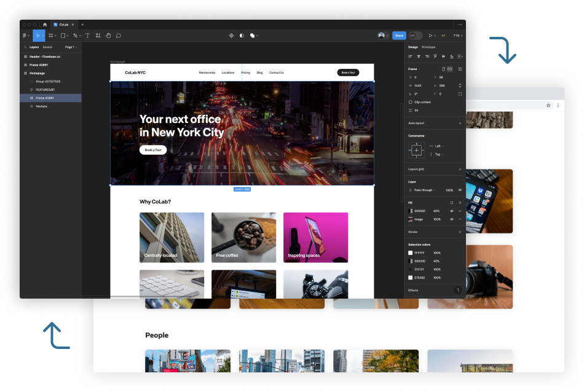The width and height of the screenshot is (584, 392).
Task: Select the Move tool in toolbar
Action: coord(37,36)
